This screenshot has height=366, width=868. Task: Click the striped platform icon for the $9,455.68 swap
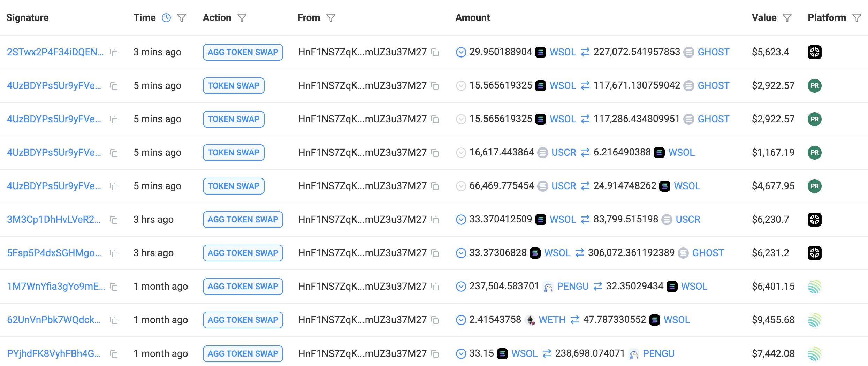click(814, 320)
